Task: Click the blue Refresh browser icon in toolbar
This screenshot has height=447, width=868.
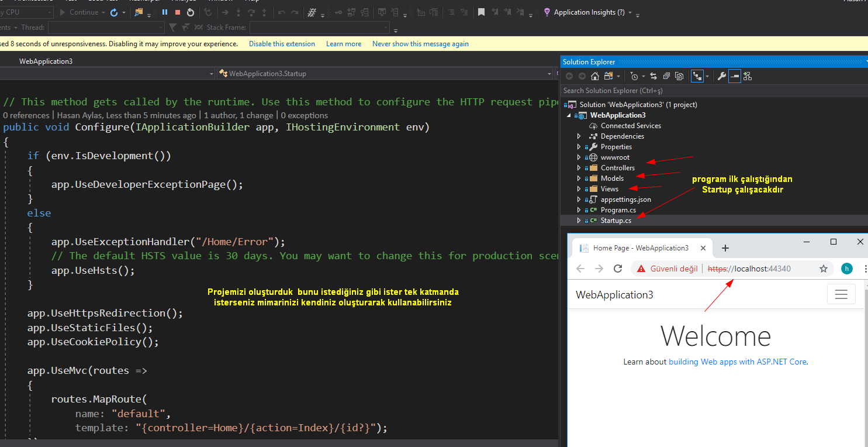Action: point(114,12)
